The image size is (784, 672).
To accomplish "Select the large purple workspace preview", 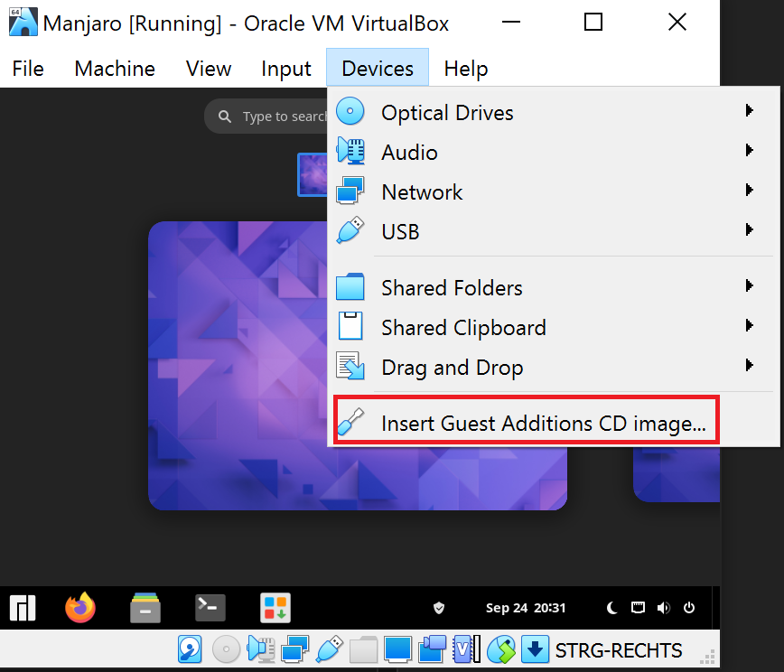I will click(x=358, y=366).
